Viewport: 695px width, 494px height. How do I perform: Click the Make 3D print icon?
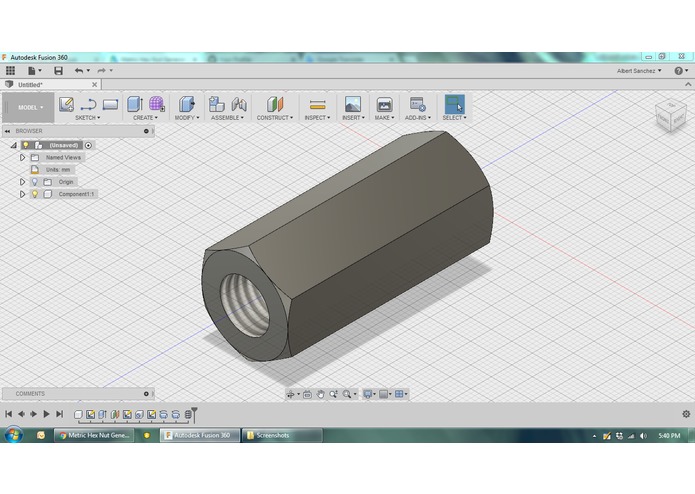click(x=384, y=104)
